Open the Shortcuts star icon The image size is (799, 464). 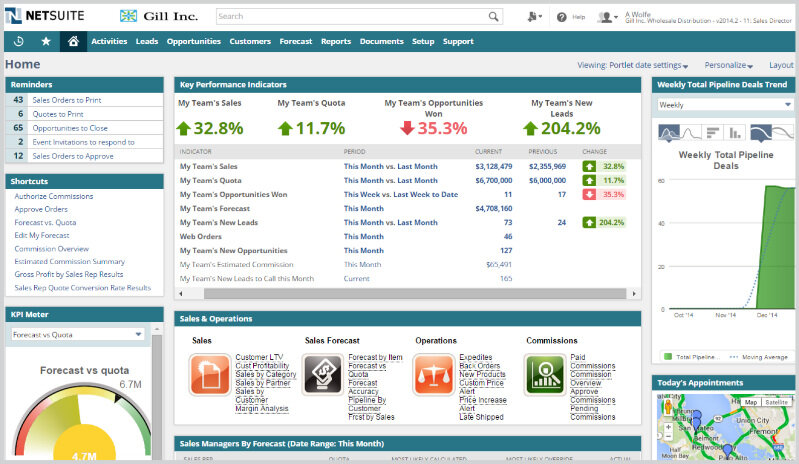(x=46, y=41)
